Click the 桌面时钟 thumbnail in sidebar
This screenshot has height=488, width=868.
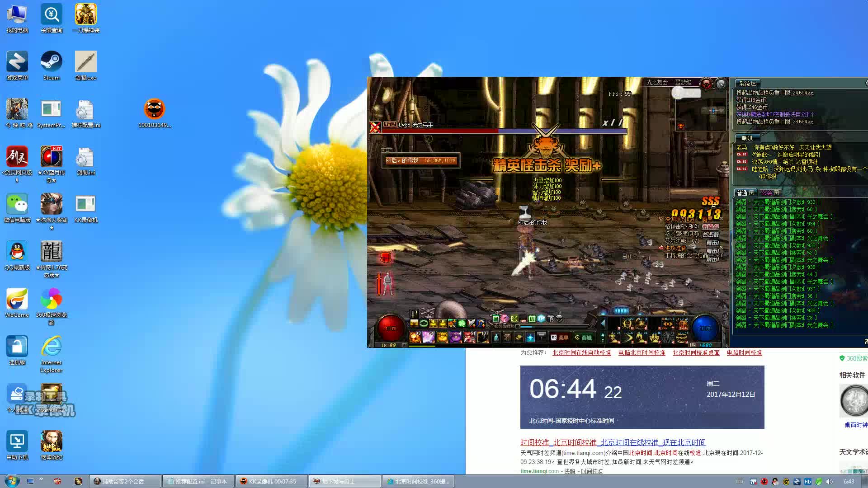click(x=854, y=401)
